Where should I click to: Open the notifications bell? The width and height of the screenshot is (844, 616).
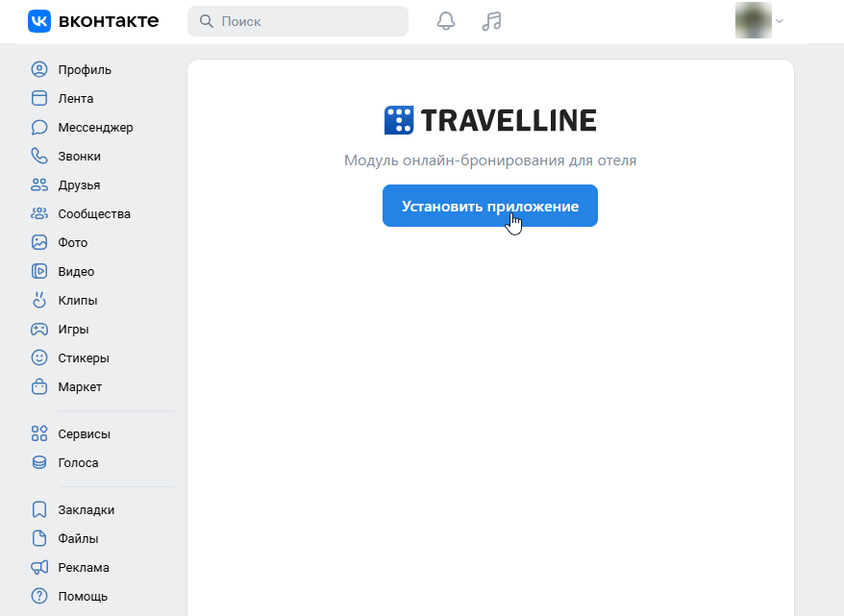[446, 21]
